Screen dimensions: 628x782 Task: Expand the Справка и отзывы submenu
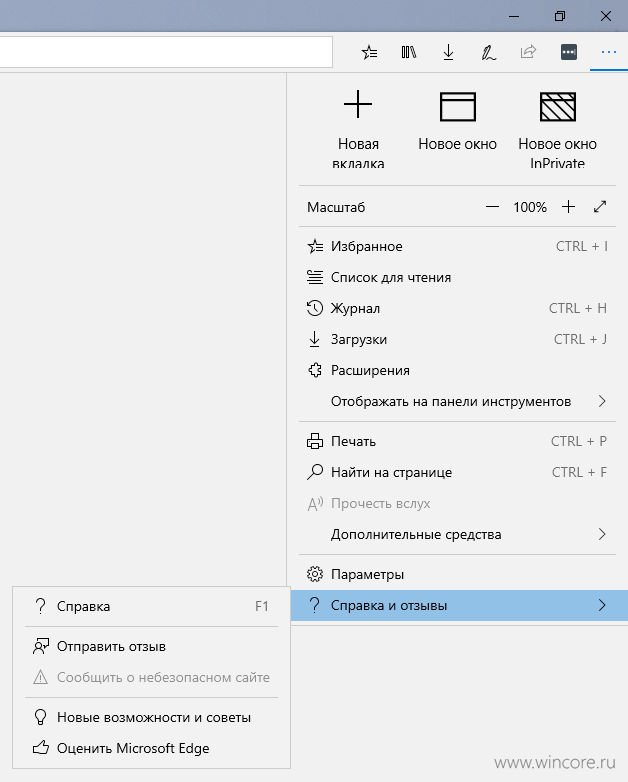(459, 605)
